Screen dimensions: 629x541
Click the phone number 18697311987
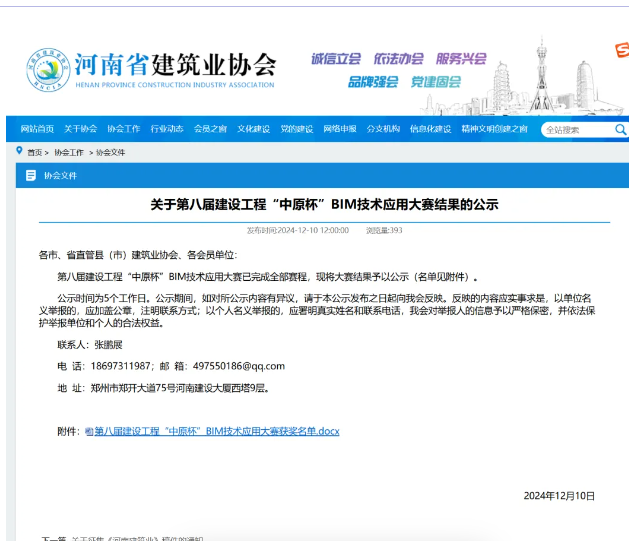pos(120,366)
